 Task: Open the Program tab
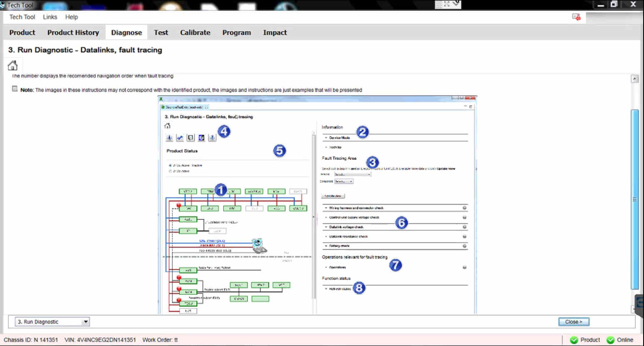tap(237, 32)
